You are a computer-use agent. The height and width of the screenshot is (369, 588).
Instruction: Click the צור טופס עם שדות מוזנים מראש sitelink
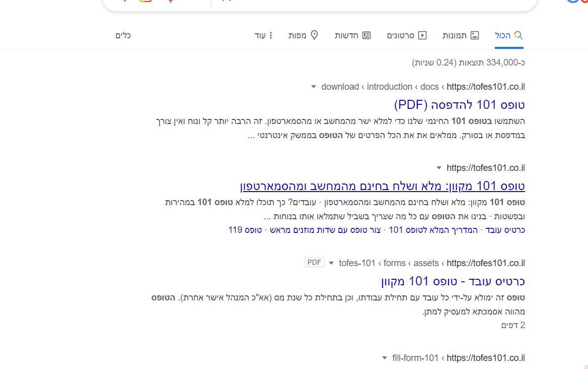(327, 230)
